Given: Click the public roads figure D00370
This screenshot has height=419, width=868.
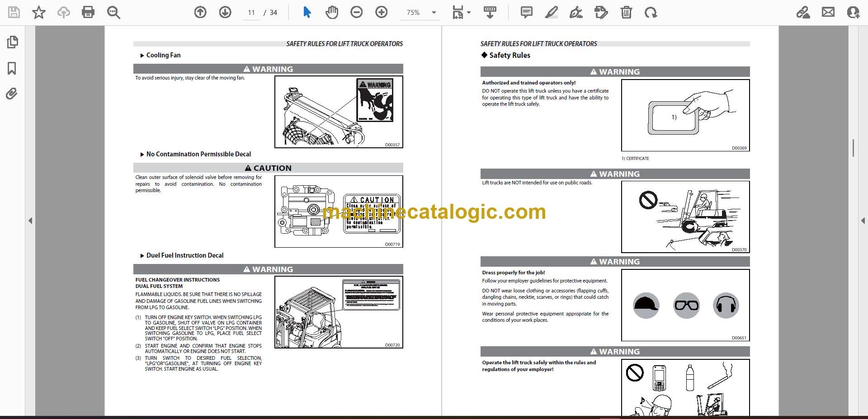Looking at the screenshot, I should (685, 217).
